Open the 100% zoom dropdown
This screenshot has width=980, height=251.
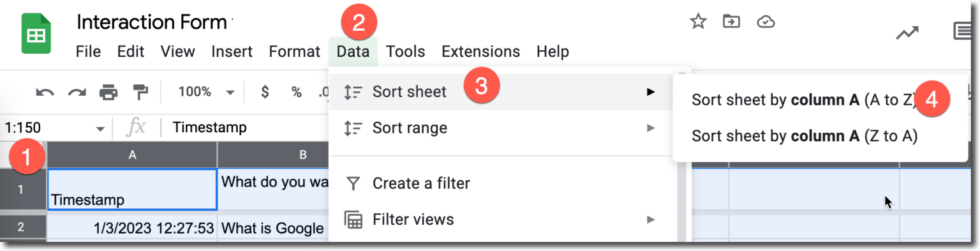coord(206,92)
